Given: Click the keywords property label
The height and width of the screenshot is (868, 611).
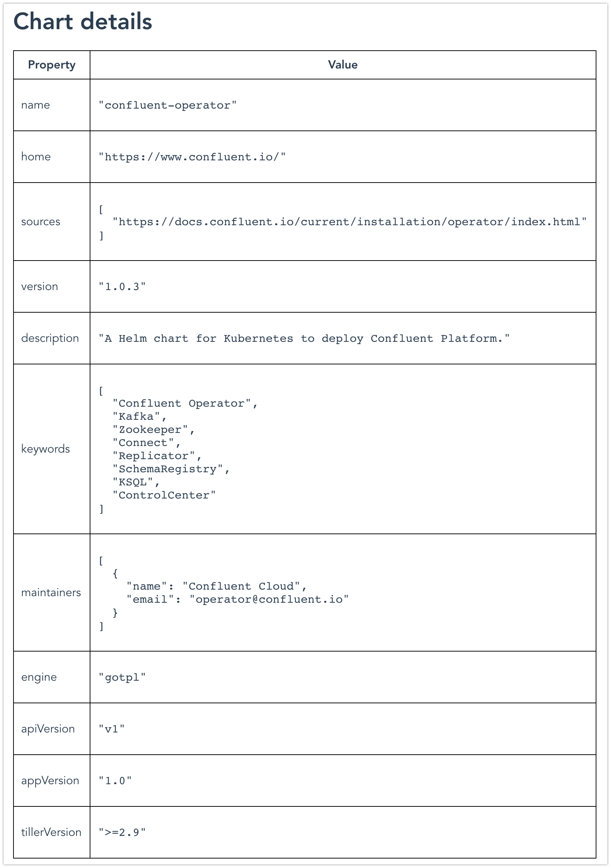Looking at the screenshot, I should click(x=46, y=449).
